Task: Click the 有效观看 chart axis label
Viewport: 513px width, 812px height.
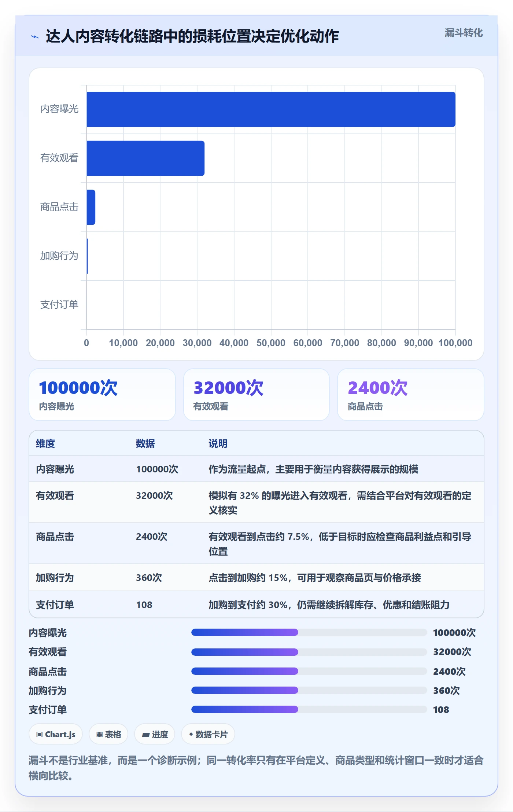Action: click(59, 158)
